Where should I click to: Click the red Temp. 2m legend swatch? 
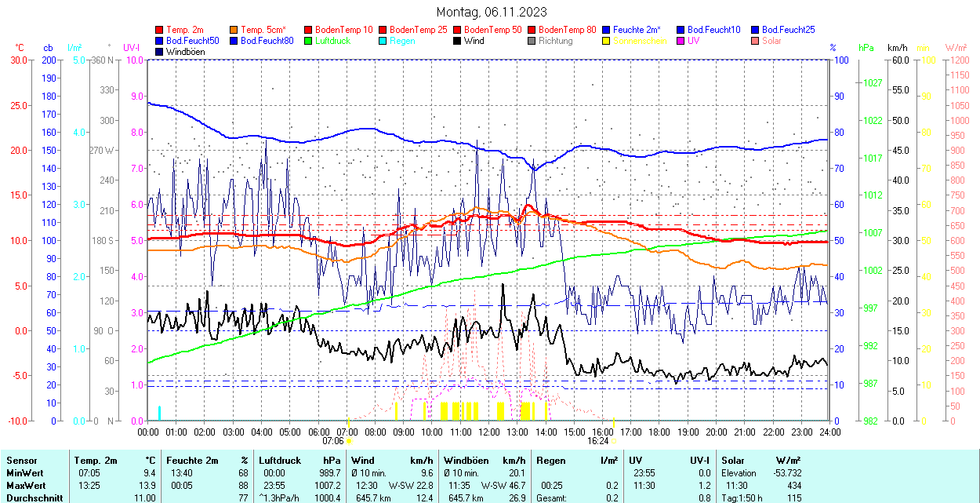(x=160, y=30)
